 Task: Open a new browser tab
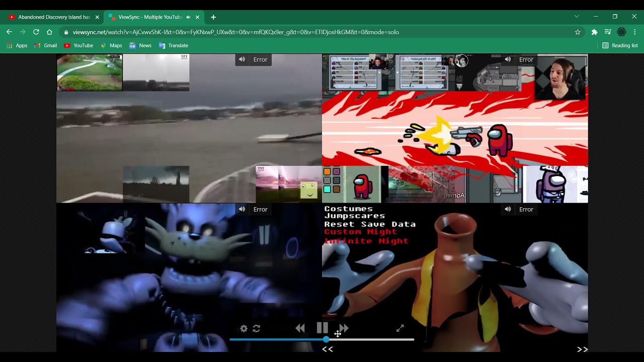213,17
